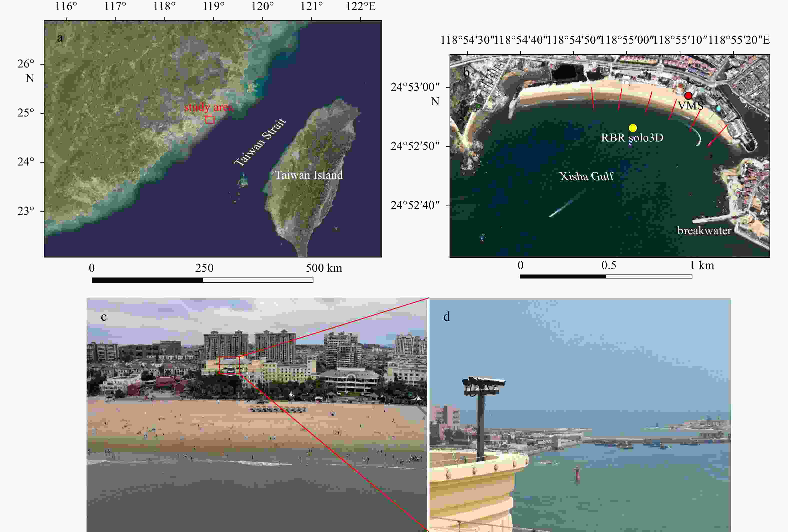This screenshot has height=532, width=788.
Task: Click the yellow RBR solo3D marker dot
Action: coord(633,128)
